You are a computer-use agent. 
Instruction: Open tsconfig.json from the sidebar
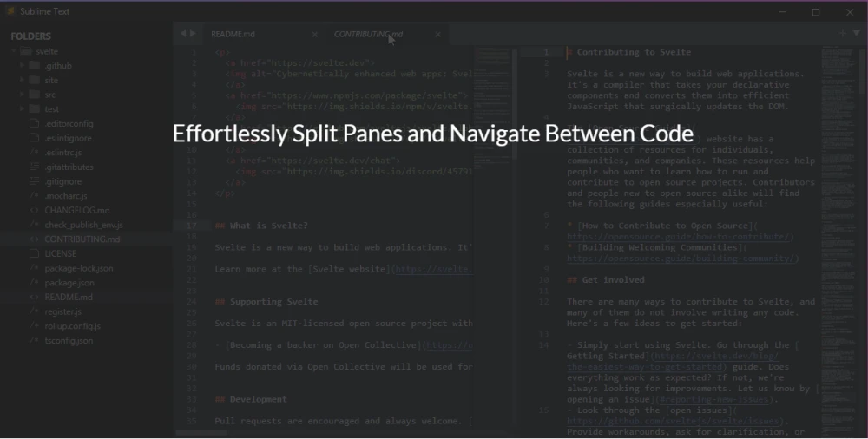pos(69,340)
